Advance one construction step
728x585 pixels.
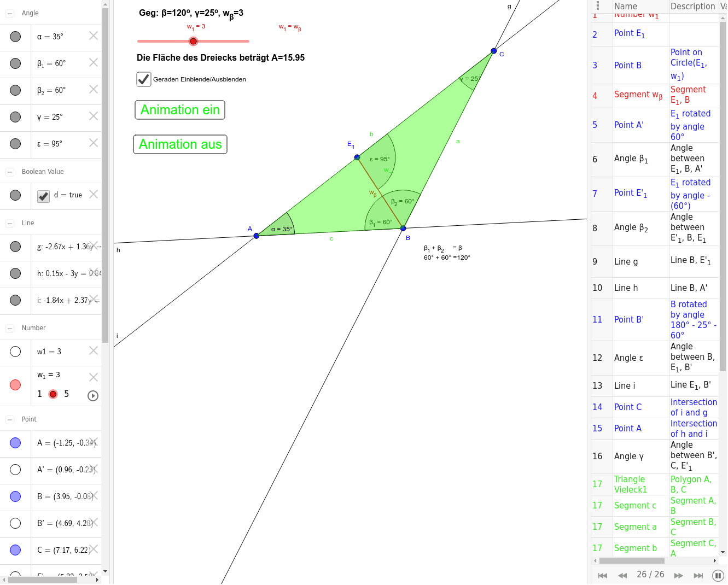tap(678, 575)
